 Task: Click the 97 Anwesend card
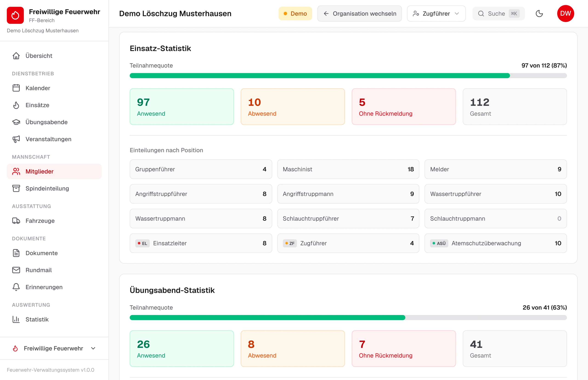click(182, 107)
